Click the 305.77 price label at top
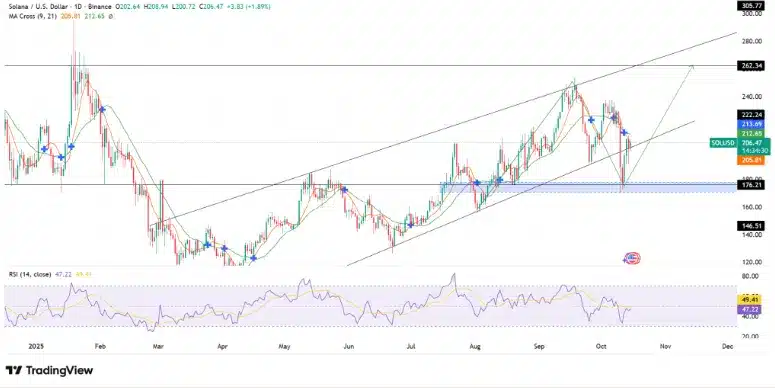The width and height of the screenshot is (775, 388). point(750,5)
